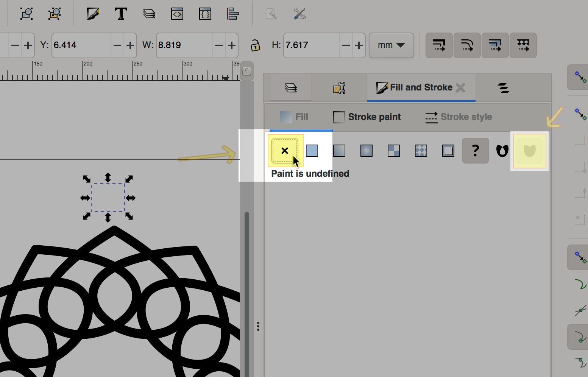Toggle scale stroke width with objects
This screenshot has width=588, height=377.
pyautogui.click(x=439, y=45)
